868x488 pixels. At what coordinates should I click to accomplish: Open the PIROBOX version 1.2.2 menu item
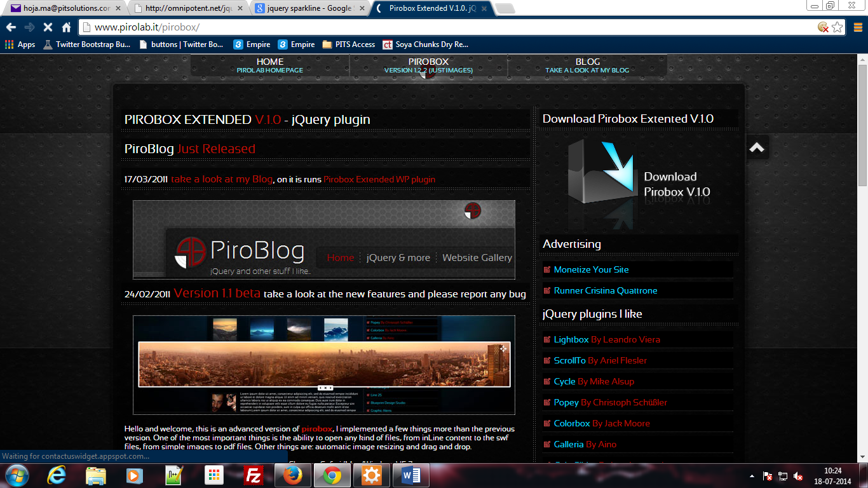pyautogui.click(x=428, y=65)
